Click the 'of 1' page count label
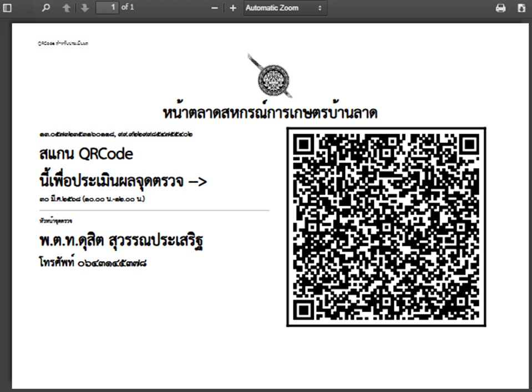Viewport: 532px width, 392px height. pos(128,8)
